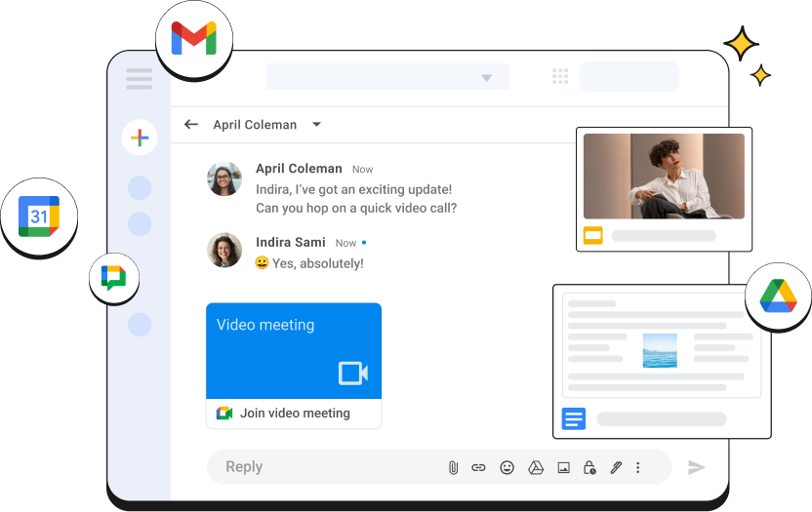The height and width of the screenshot is (512, 812).
Task: Click the yellow Google Slides icon
Action: point(593,236)
